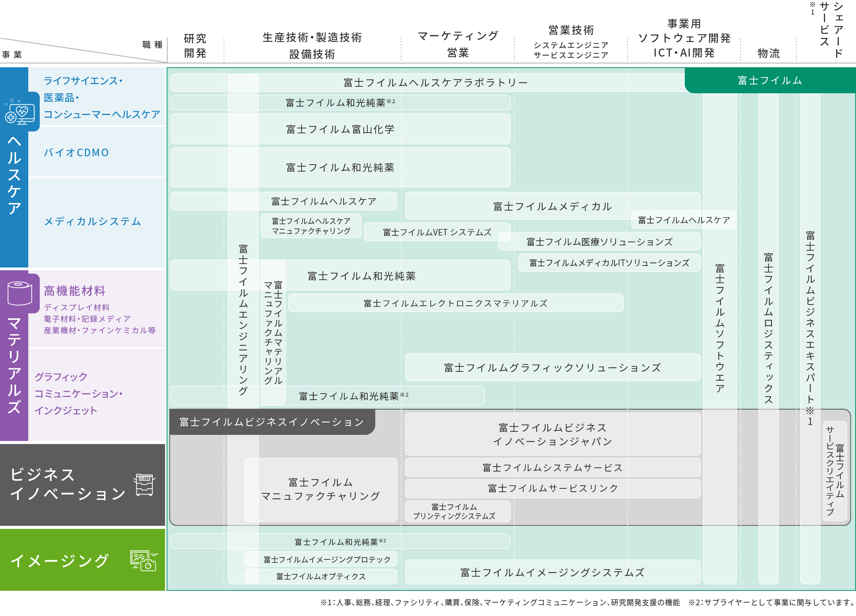Select the 事業用ソフトウェア開発 ICT・AI開発 header

click(x=684, y=38)
